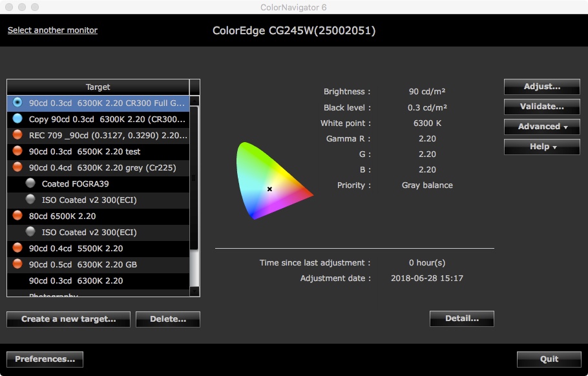Screen dimensions: 588x376
Task: Start calibration with the Adjust button
Action: pos(541,87)
